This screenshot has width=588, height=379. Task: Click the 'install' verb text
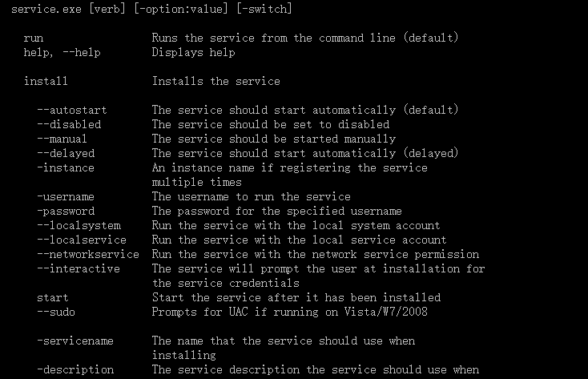pos(46,81)
